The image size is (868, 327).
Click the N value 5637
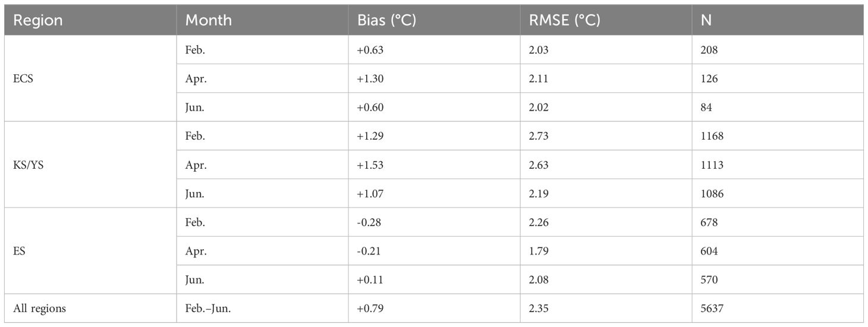[712, 308]
